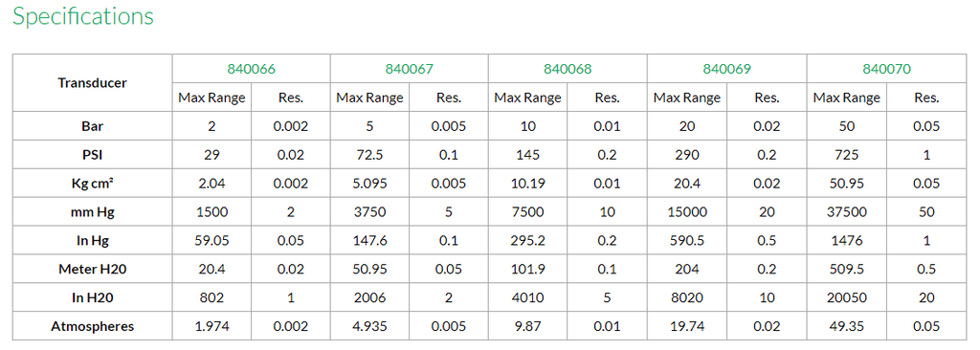Open the 840068 transducer link

point(568,69)
